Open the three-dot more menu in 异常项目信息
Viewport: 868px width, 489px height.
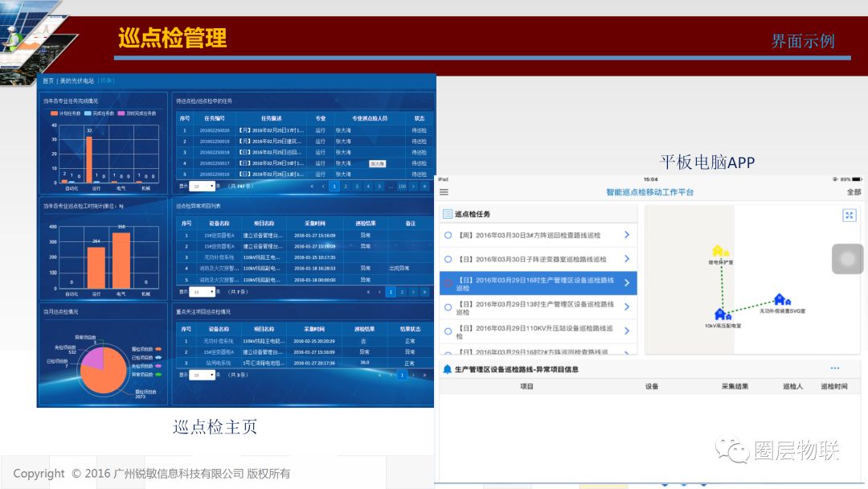coord(835,368)
